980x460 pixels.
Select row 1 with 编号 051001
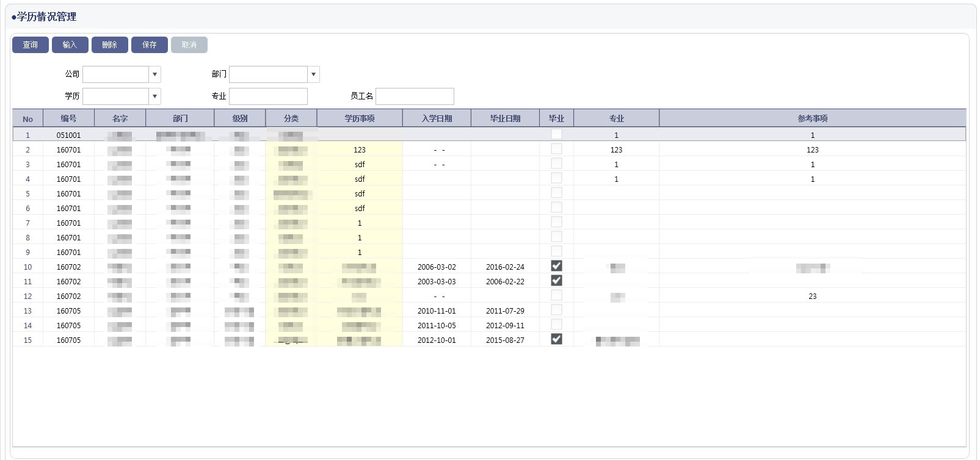click(x=68, y=135)
